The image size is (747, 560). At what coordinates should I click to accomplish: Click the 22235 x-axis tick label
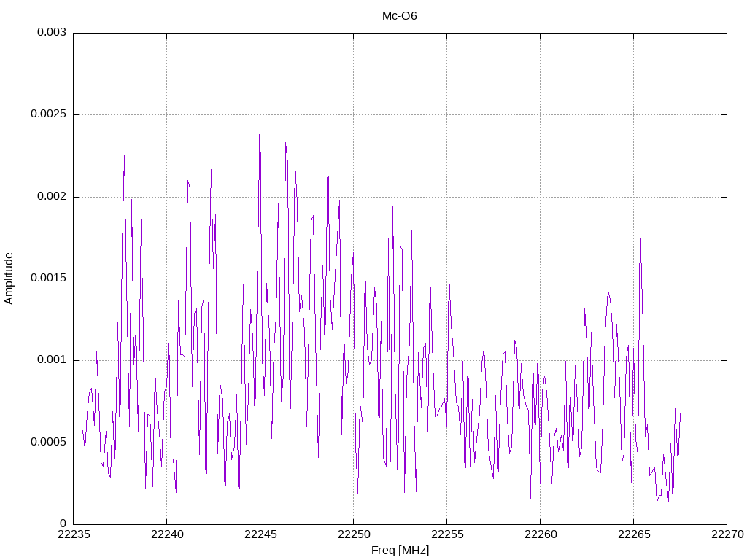coord(74,534)
